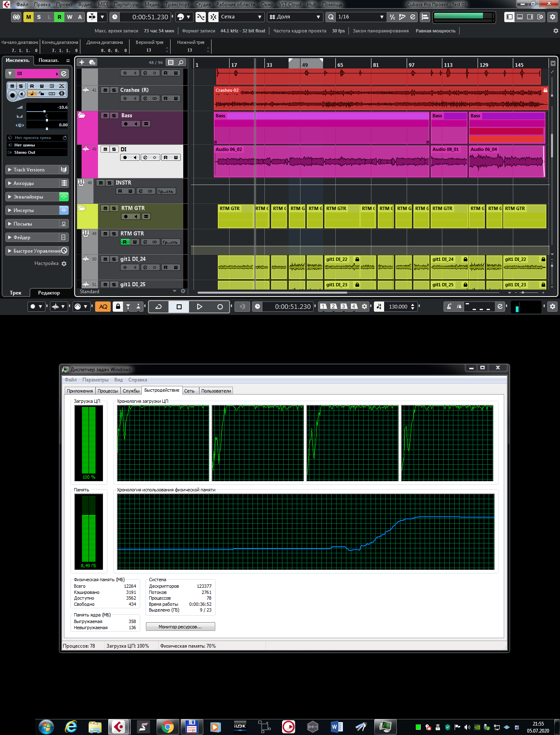Click the lock track icon in Inspector
This screenshot has width=560, height=735.
(41, 94)
